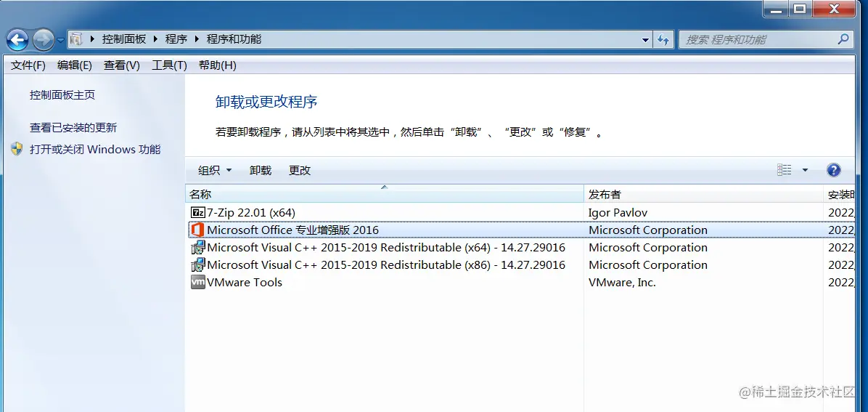Click the magnifier search icon
The height and width of the screenshot is (412, 868).
[x=843, y=39]
